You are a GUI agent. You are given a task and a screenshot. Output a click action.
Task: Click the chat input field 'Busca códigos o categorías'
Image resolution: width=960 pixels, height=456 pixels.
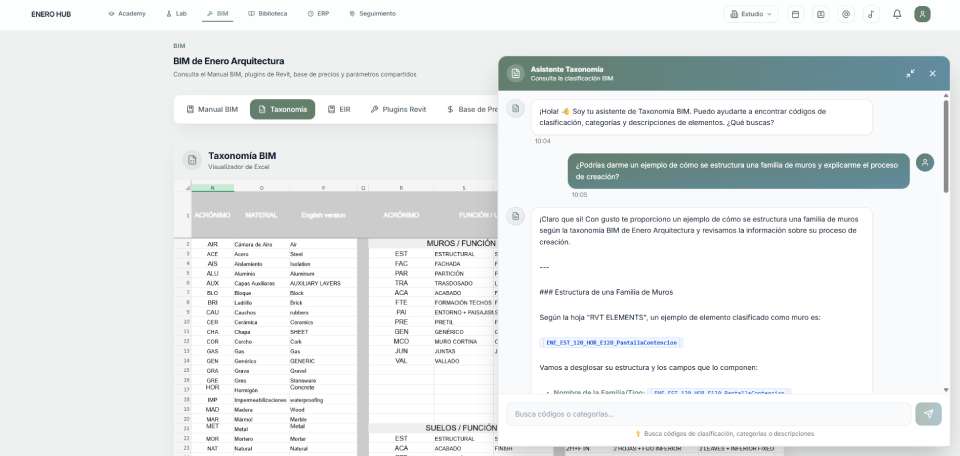coord(708,414)
